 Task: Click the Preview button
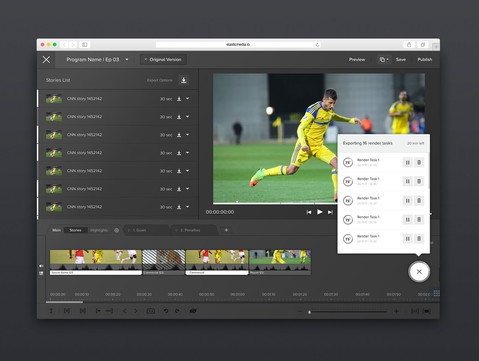pos(357,60)
